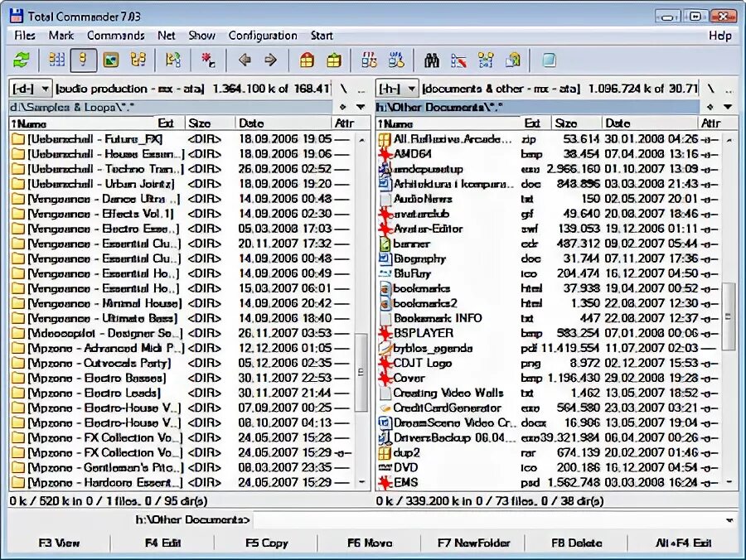Open the Help menu
This screenshot has height=560, width=746.
(x=719, y=36)
